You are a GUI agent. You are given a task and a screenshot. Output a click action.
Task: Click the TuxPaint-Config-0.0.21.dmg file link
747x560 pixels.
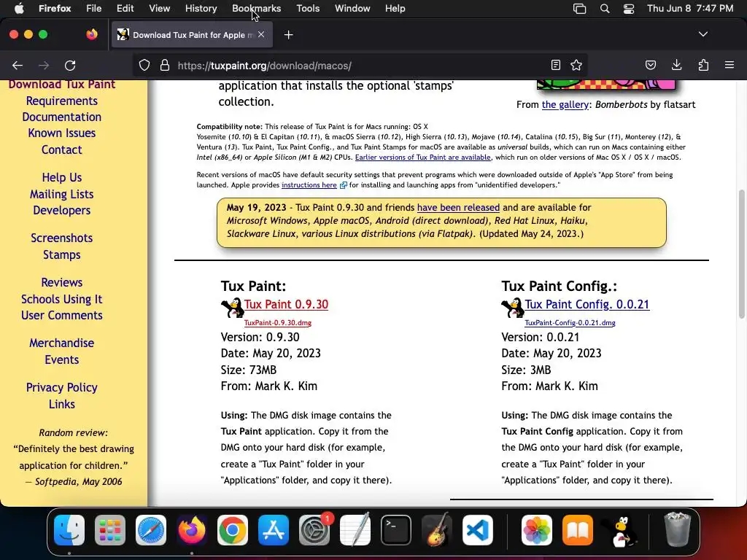pos(570,323)
